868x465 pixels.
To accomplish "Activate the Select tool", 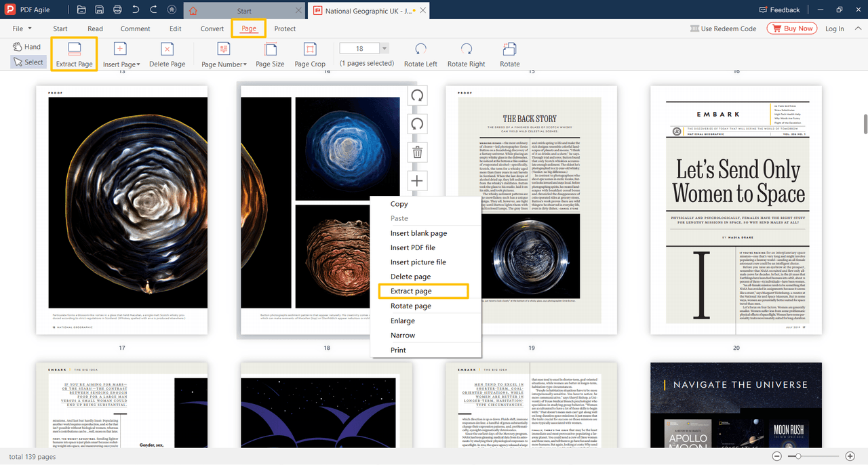I will pos(28,62).
